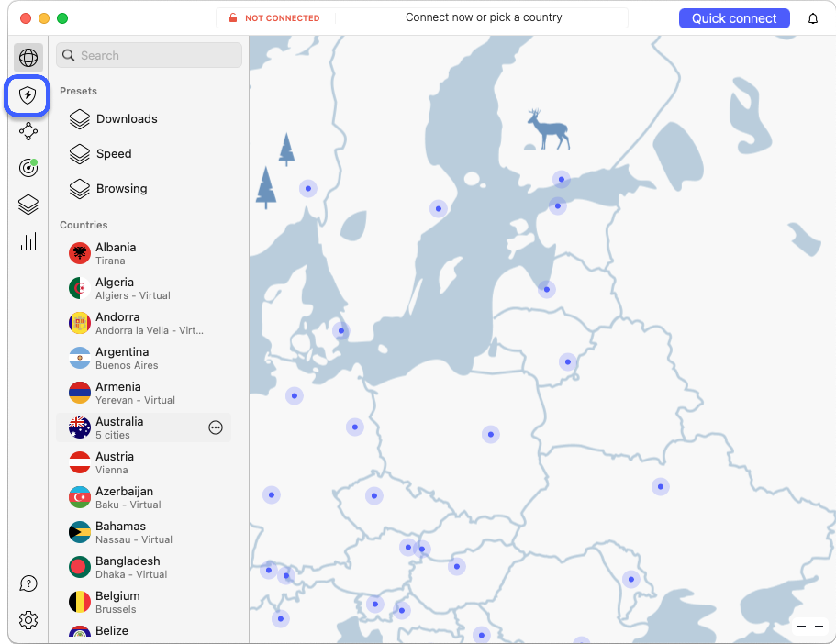Open Threat Protection shield icon
The height and width of the screenshot is (644, 836).
coord(28,95)
